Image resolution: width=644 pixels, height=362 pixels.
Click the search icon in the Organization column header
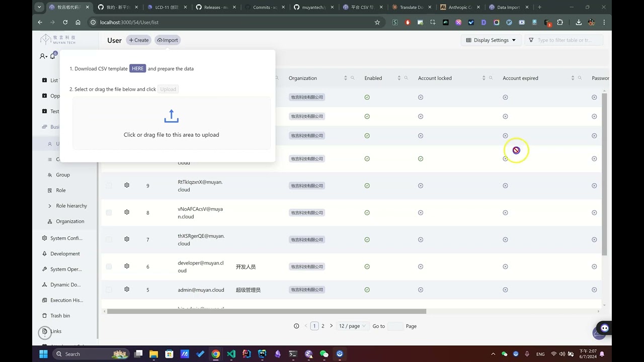tap(353, 78)
